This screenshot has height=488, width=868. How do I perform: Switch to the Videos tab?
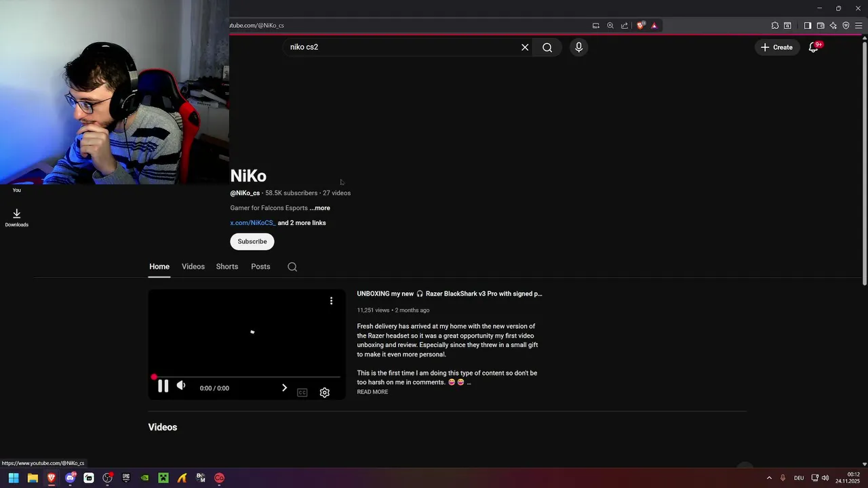(x=193, y=266)
